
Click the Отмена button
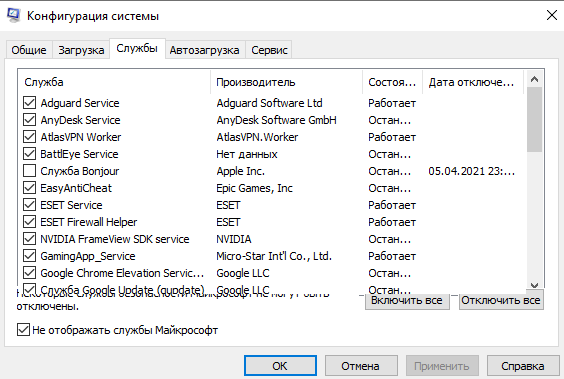361,366
